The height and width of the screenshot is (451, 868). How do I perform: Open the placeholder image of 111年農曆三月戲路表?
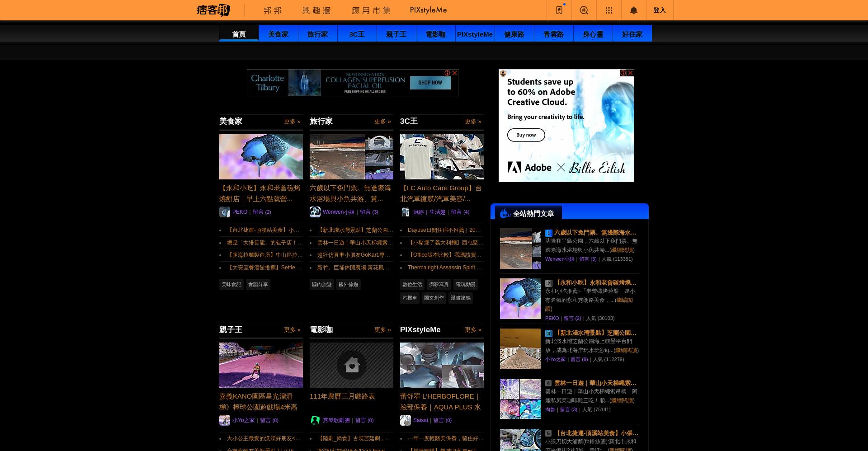point(351,365)
